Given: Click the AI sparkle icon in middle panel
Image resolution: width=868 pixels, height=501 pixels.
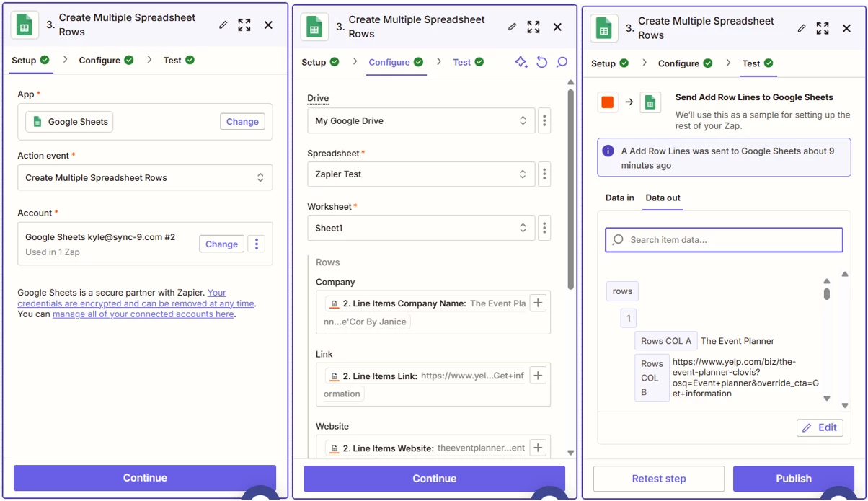Looking at the screenshot, I should point(521,62).
